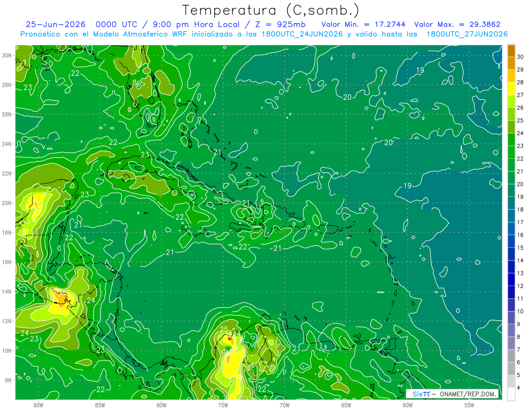Click the legend scale value 12
This screenshot has height=411, width=532.
pyautogui.click(x=520, y=286)
